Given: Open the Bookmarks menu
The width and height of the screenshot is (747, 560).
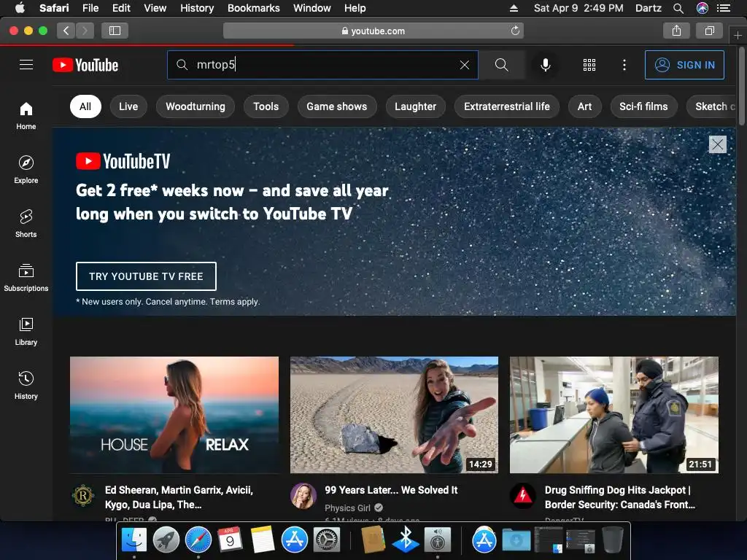Looking at the screenshot, I should coord(253,8).
